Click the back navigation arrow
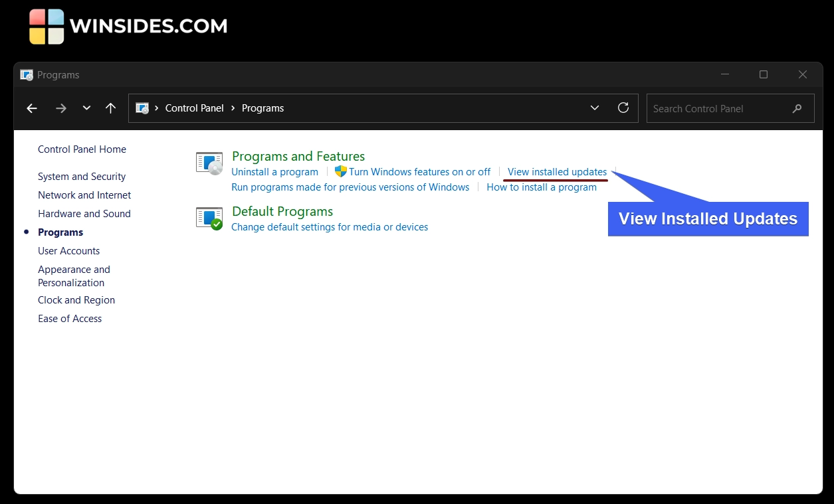 31,108
